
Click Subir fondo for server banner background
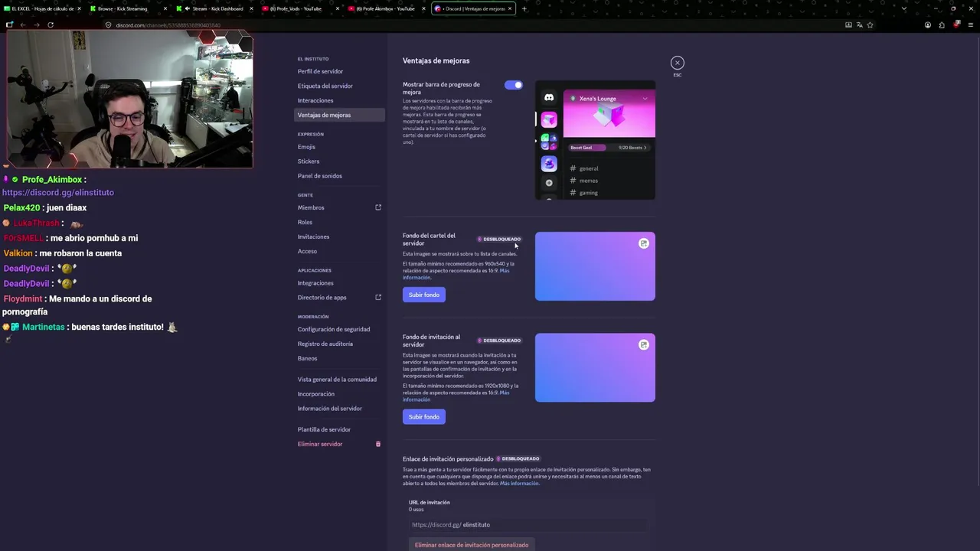[x=424, y=295]
